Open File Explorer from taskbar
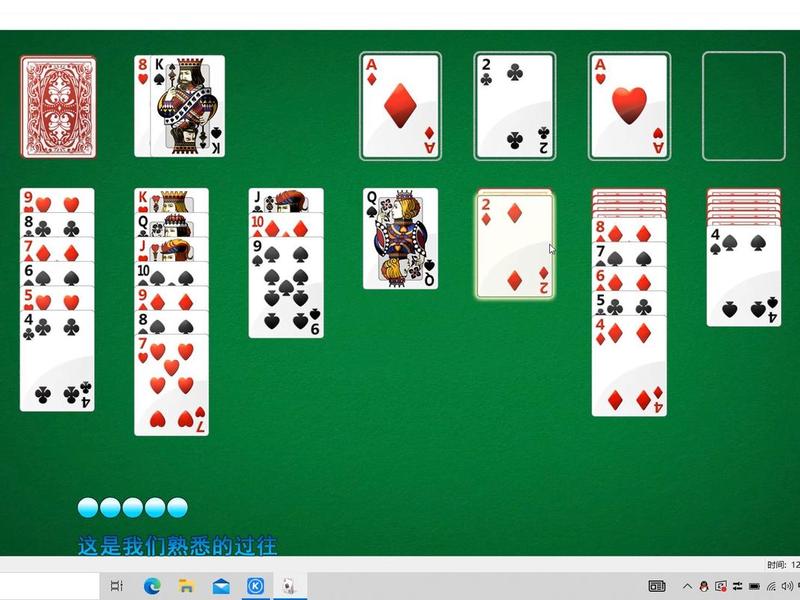The width and height of the screenshot is (800, 600). point(187,586)
